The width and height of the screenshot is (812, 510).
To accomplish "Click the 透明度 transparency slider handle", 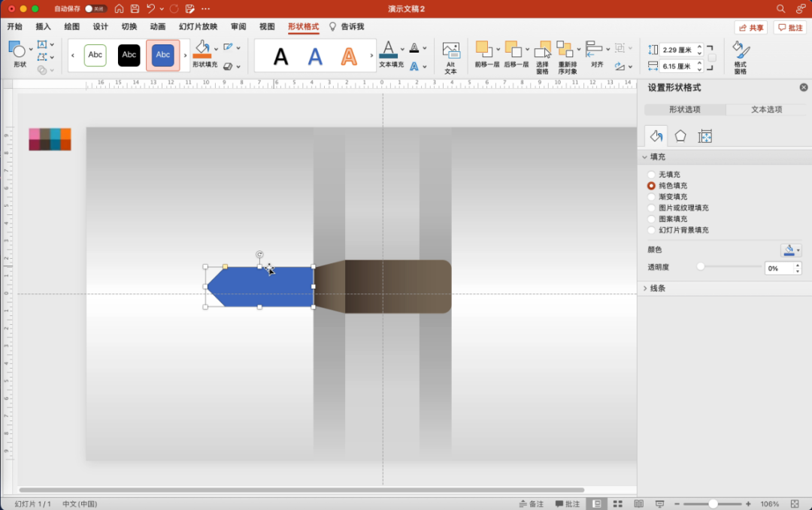I will pos(701,266).
